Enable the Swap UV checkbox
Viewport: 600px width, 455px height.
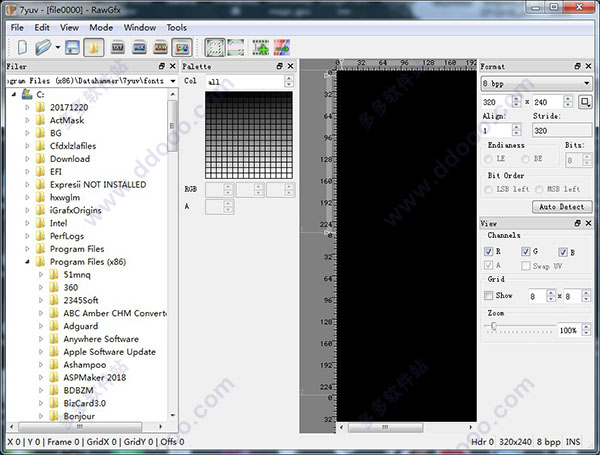[525, 266]
